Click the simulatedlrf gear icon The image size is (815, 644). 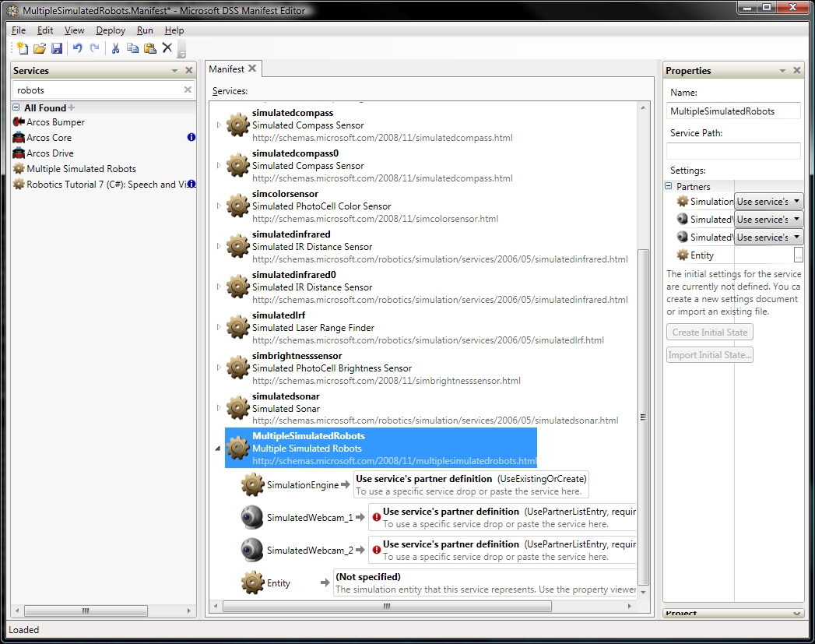click(x=237, y=328)
